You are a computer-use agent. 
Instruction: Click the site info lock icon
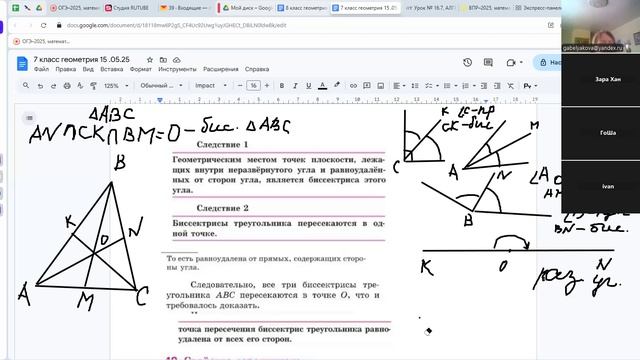(59, 25)
